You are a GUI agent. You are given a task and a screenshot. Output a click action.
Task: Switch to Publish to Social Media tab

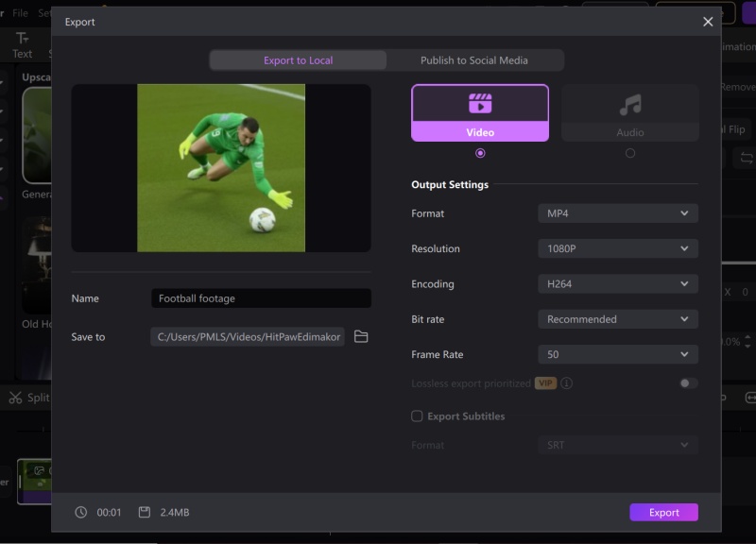click(x=474, y=60)
